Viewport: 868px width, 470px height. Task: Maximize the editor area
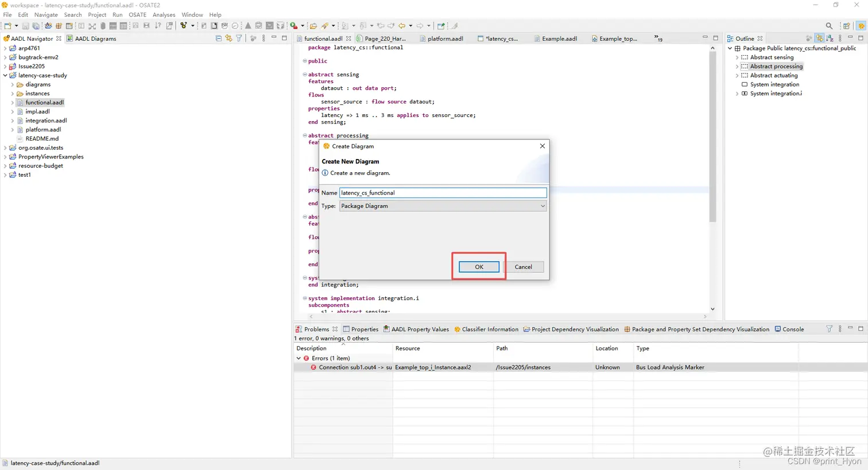click(715, 38)
